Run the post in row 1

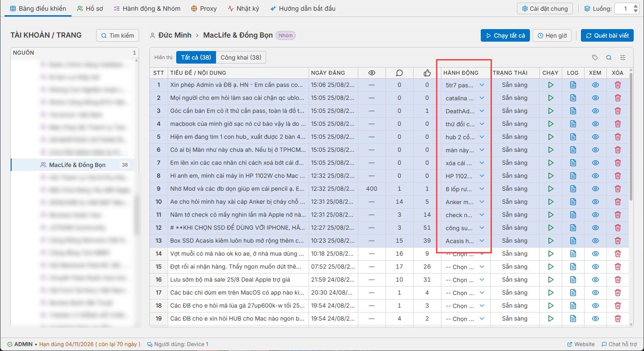[551, 85]
